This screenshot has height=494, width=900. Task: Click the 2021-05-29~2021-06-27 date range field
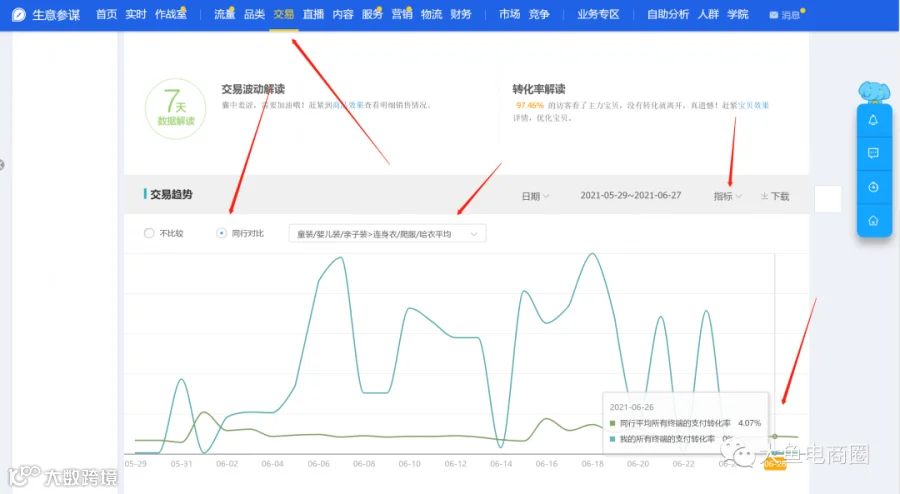coord(630,196)
